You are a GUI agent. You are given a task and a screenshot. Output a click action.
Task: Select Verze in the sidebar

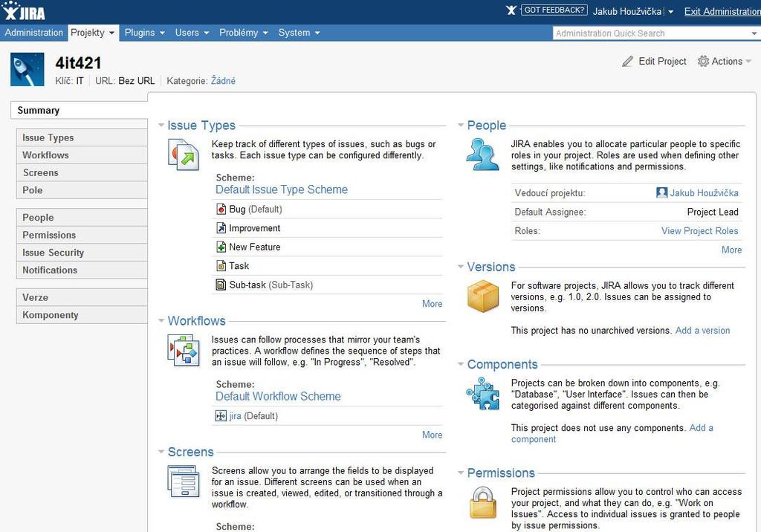[82, 297]
